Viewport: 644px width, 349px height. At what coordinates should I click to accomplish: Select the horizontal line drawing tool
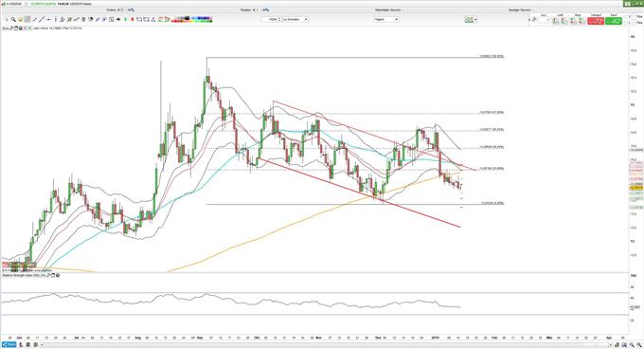(48, 19)
